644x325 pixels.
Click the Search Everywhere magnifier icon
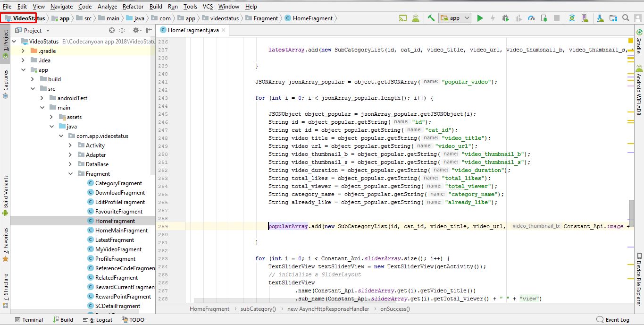click(x=626, y=18)
